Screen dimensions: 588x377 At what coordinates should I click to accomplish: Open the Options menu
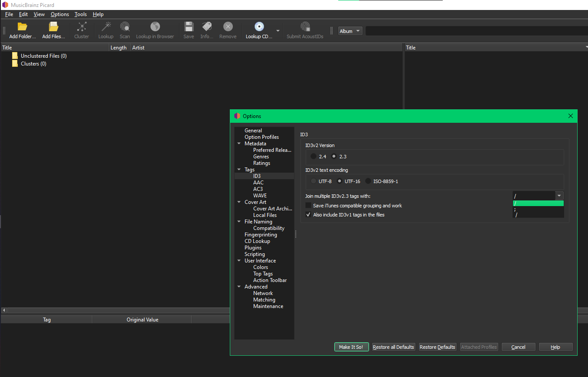point(60,14)
